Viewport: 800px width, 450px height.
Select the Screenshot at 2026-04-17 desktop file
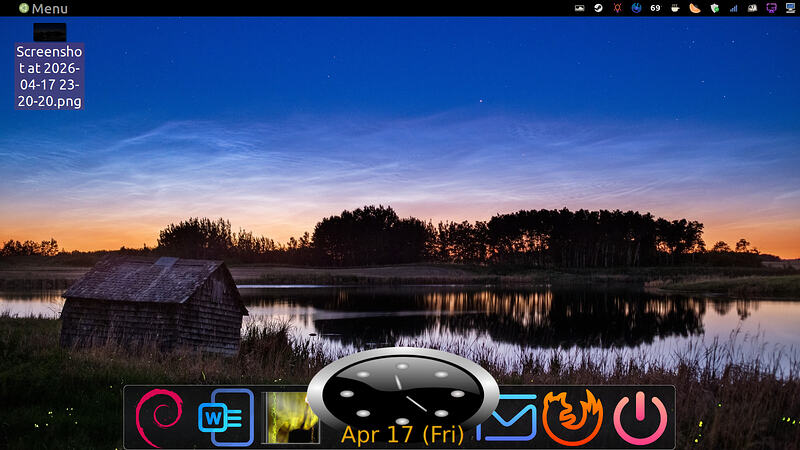[x=49, y=66]
